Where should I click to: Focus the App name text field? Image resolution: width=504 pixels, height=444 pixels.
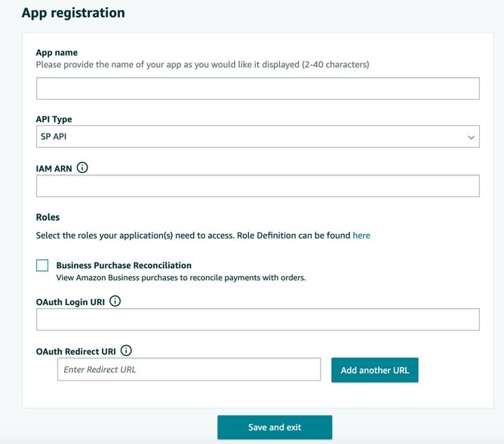(x=257, y=88)
